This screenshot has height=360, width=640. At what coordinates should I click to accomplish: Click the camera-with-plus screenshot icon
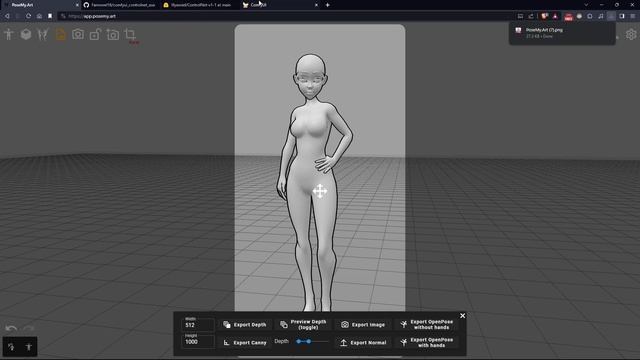click(113, 34)
